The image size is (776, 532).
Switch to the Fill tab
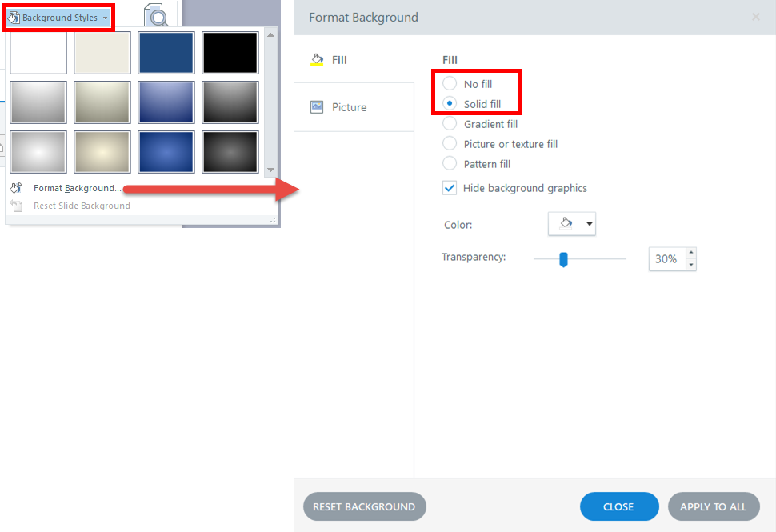click(x=354, y=60)
